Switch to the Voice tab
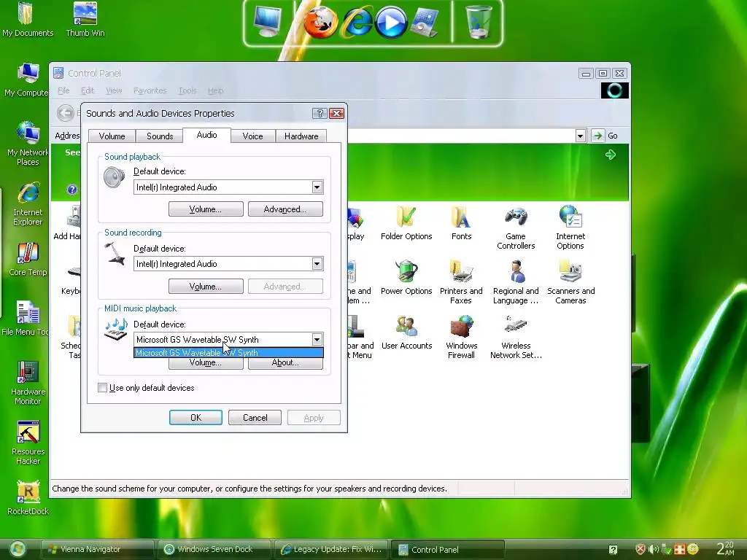 (x=252, y=136)
